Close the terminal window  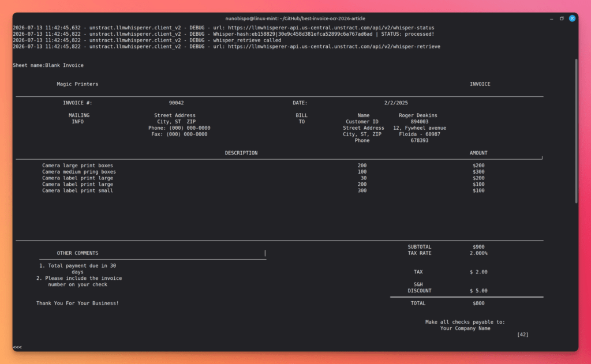point(572,18)
